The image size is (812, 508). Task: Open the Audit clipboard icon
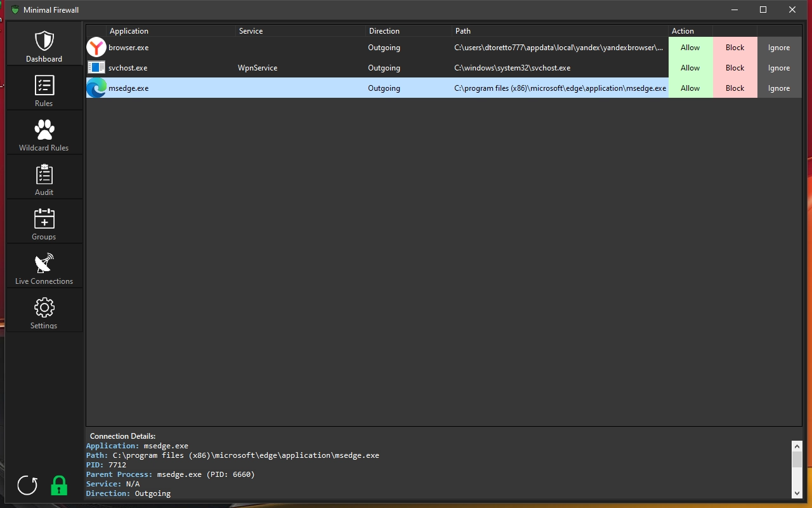coord(44,175)
